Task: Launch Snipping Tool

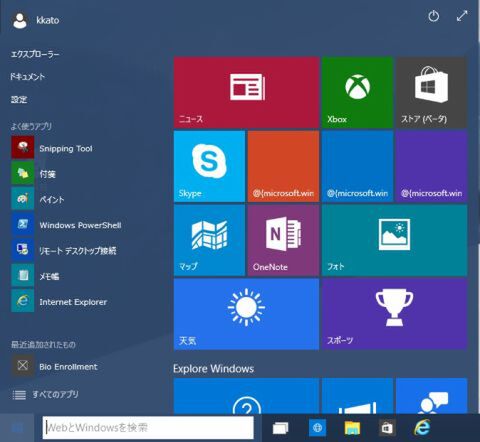Action: 52,148
